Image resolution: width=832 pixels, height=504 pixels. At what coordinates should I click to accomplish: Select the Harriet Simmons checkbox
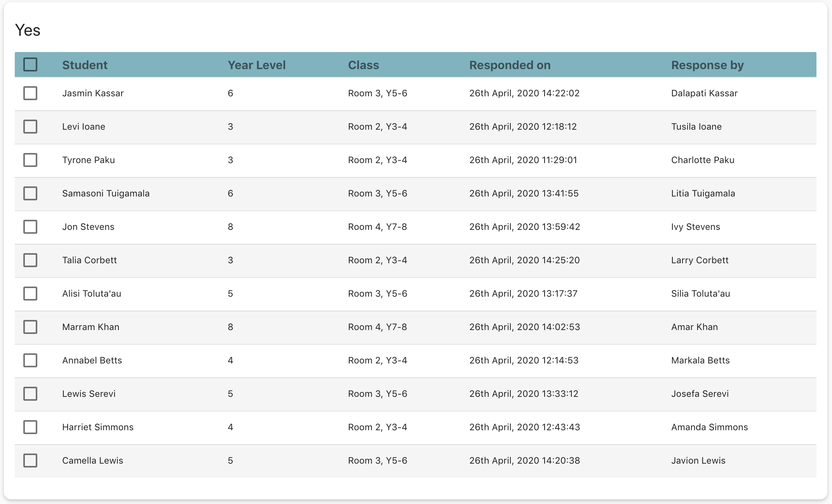pos(30,427)
